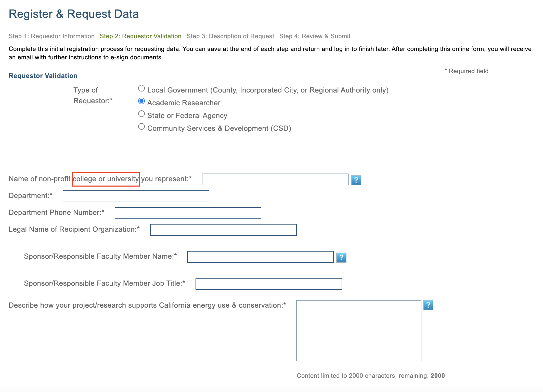The image size is (543, 392).
Task: Click Legal Name of Recipient Organization field
Action: (x=223, y=230)
